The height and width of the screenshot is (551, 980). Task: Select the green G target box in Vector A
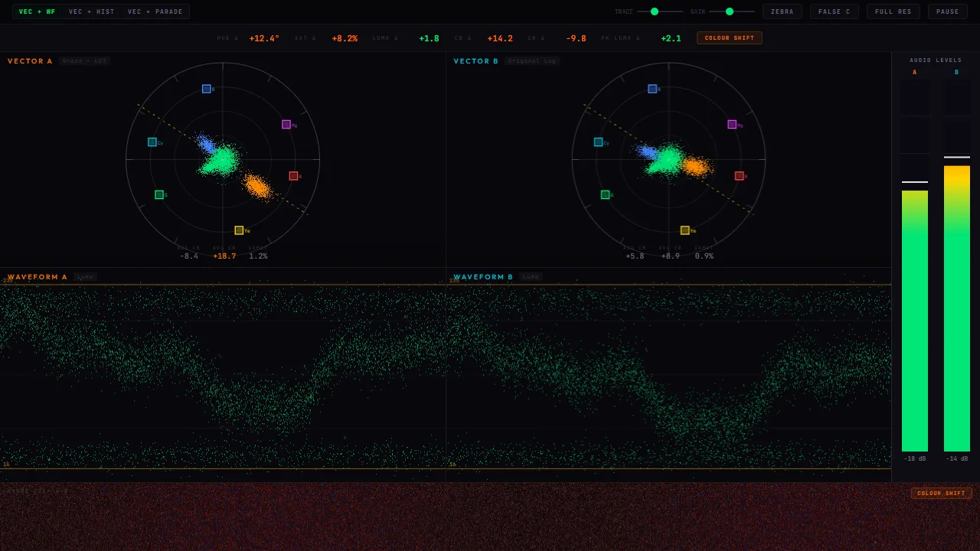click(x=159, y=194)
